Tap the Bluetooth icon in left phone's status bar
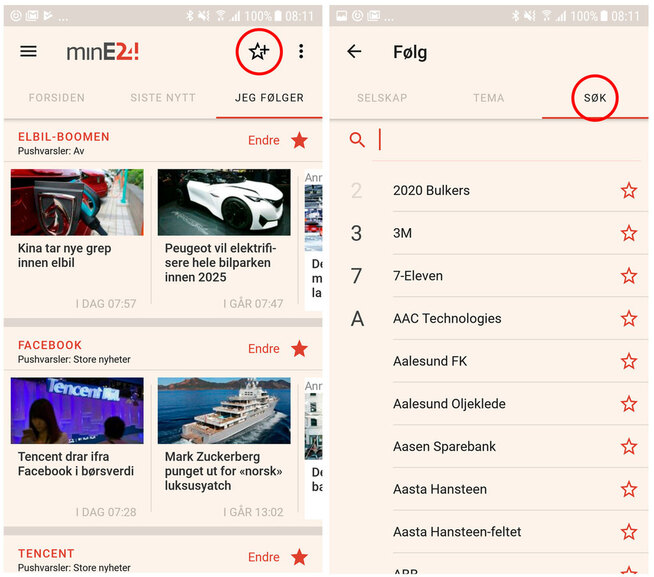Viewport: 654px width, 577px height. pyautogui.click(x=190, y=16)
